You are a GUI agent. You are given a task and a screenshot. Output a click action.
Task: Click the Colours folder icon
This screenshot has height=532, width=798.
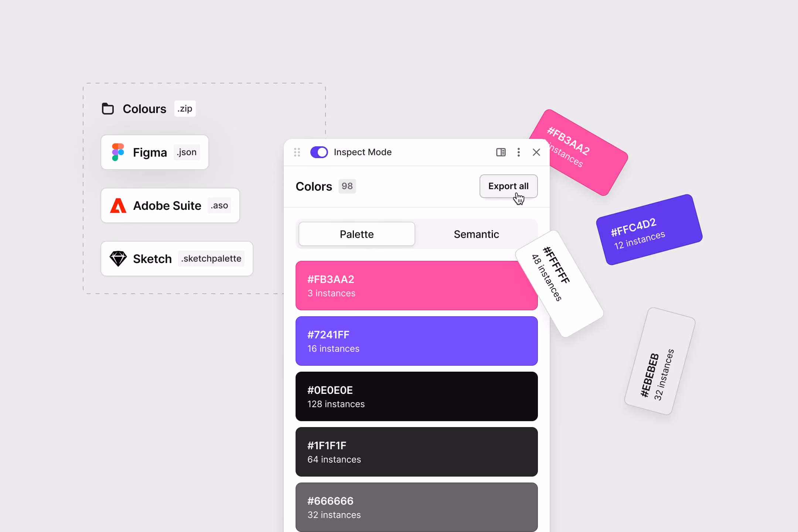pos(108,109)
